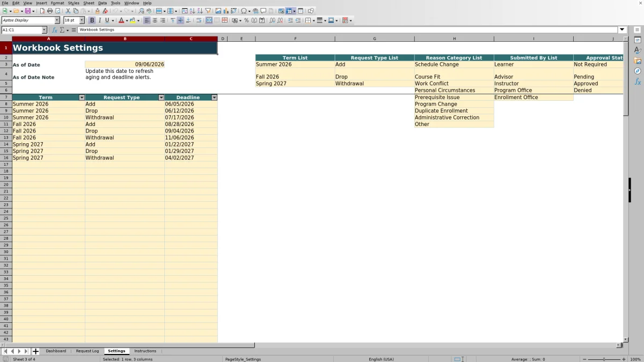Click English (USA) language in status bar
644x362 pixels.
[381, 359]
